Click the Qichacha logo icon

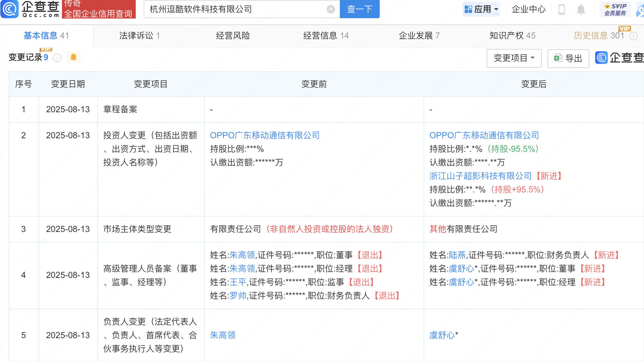[x=10, y=9]
